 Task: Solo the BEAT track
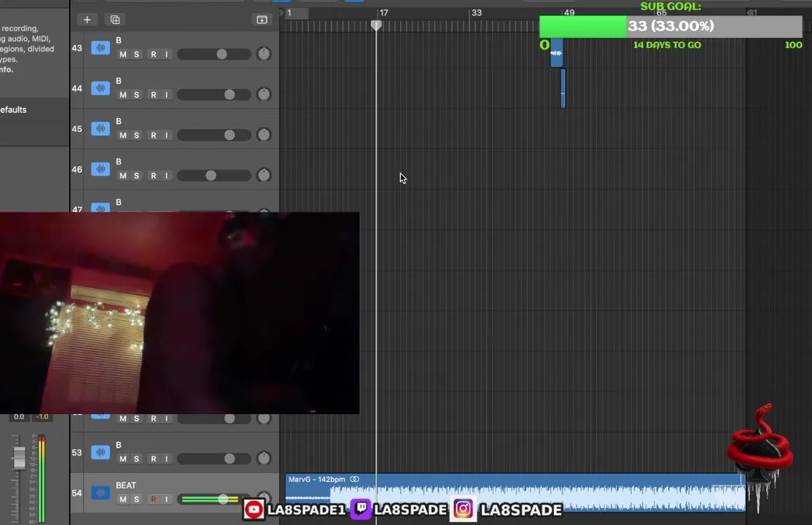point(137,499)
